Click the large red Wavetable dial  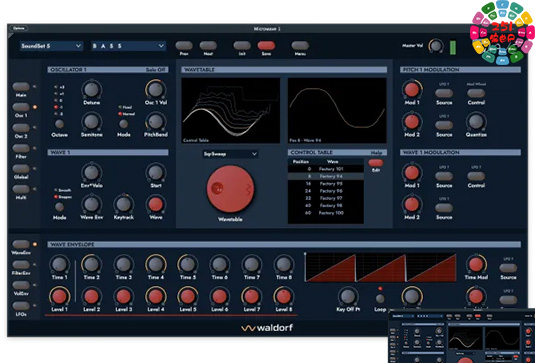click(x=231, y=189)
